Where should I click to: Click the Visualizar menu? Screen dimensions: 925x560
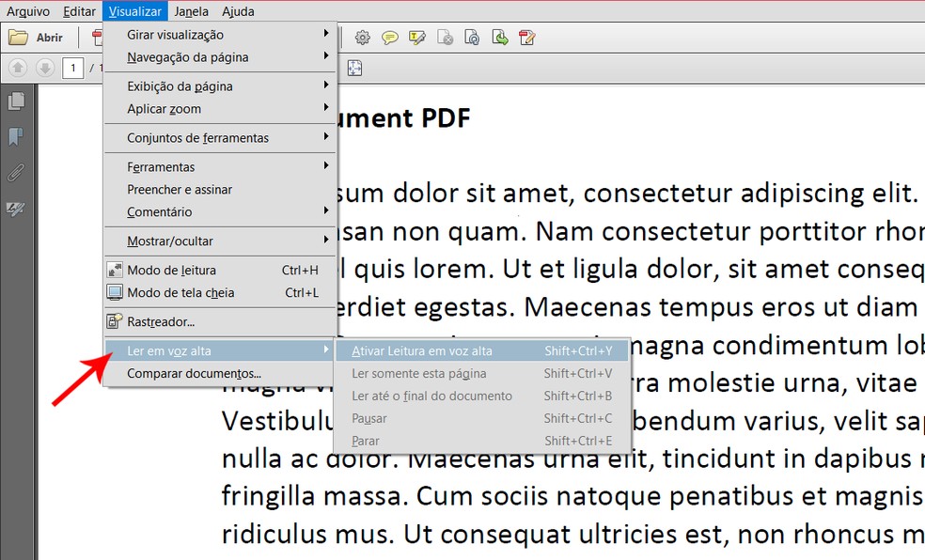click(135, 11)
